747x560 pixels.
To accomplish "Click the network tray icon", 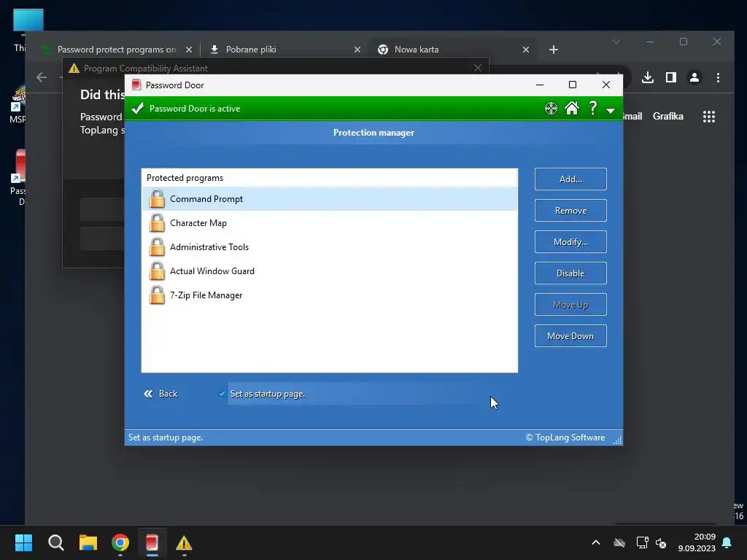I will (642, 542).
